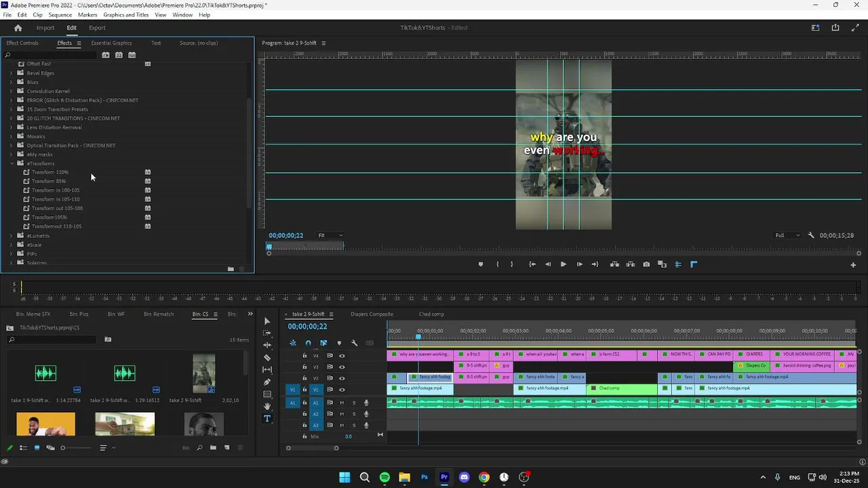The height and width of the screenshot is (488, 868).
Task: Select the Razor tool
Action: (x=267, y=357)
